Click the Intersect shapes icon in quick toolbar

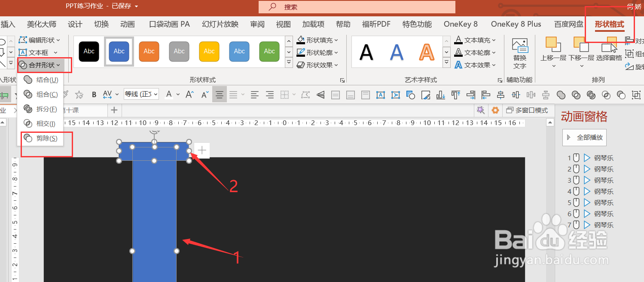[606, 95]
